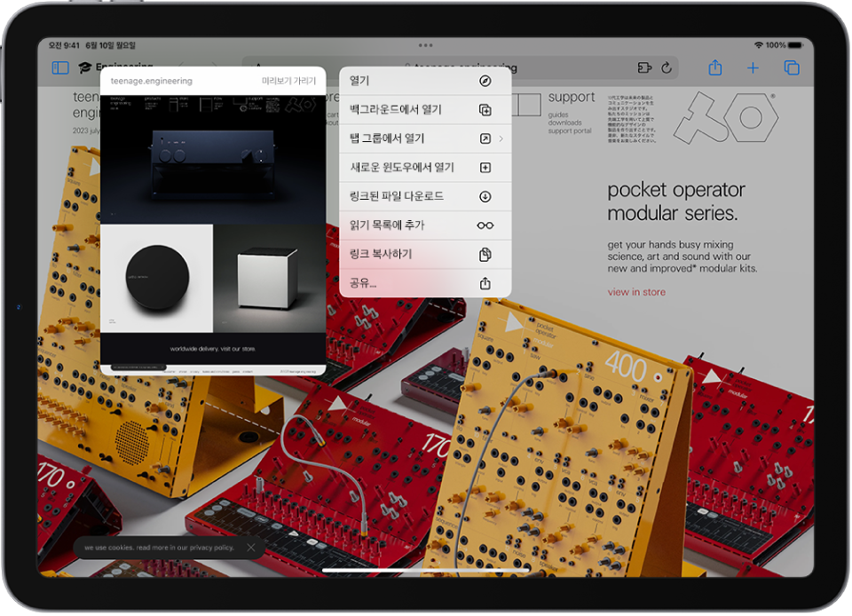Tap the arrow-box icon beside 탭 그룹에서 열기
This screenshot has height=616, width=852.
coord(485,138)
